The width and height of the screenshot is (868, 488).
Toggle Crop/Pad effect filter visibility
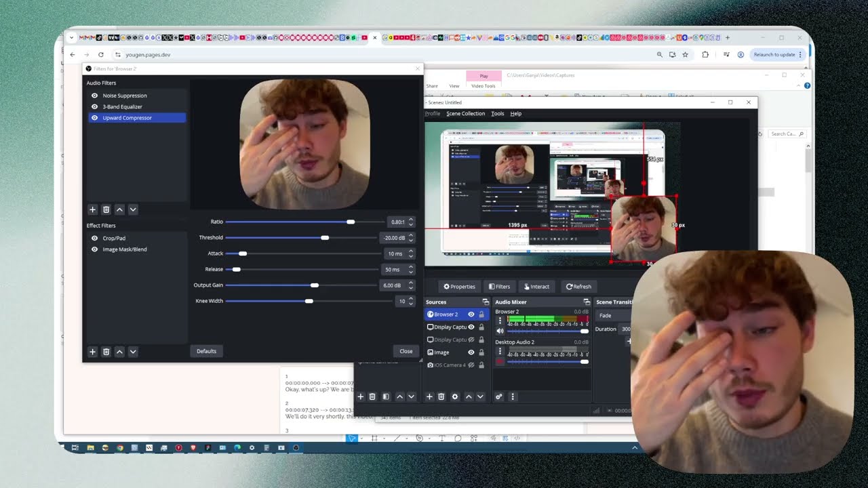[x=95, y=238]
